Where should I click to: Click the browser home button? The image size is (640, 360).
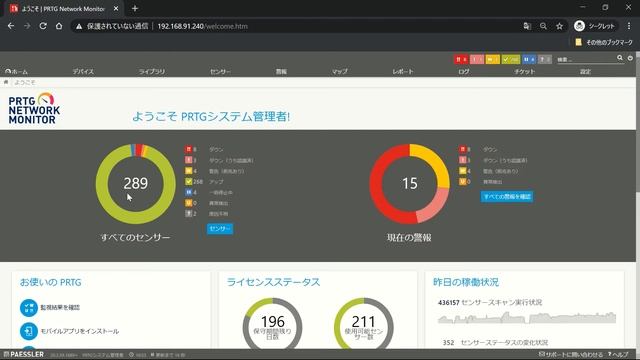point(59,26)
